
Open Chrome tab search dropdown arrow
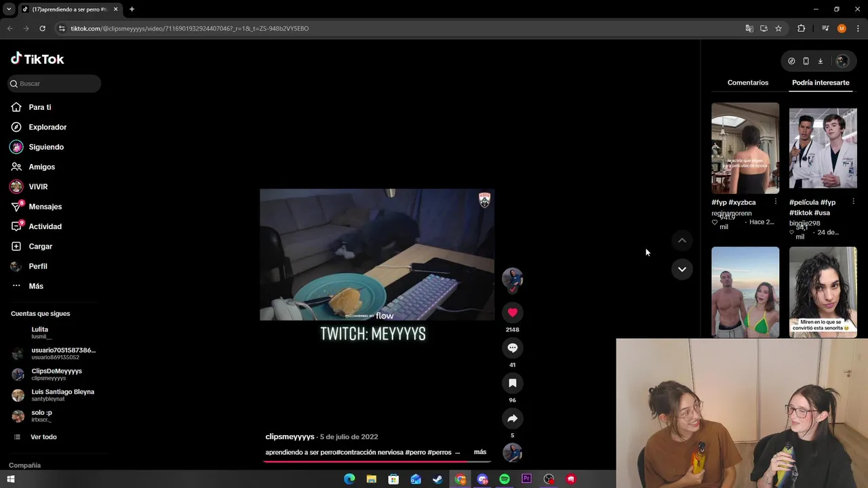point(9,9)
